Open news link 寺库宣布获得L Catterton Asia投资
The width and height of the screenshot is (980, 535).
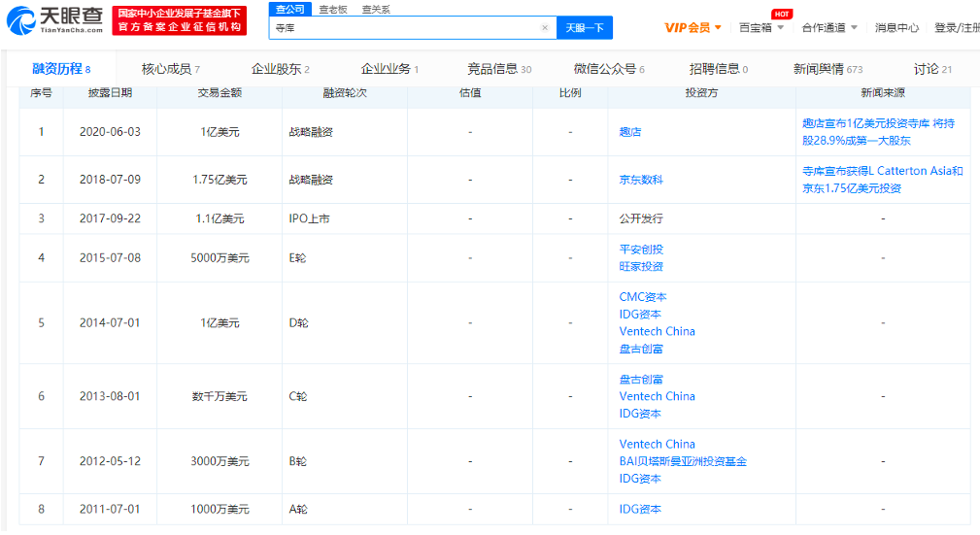(x=883, y=180)
